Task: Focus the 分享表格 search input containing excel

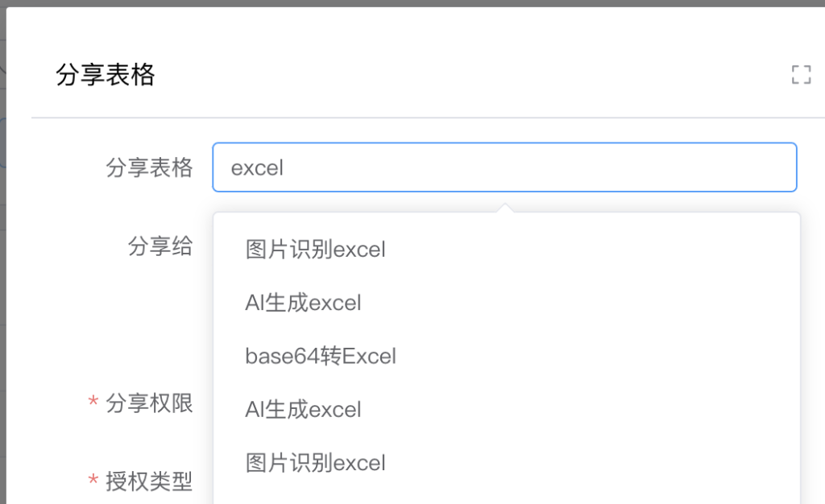Action: [x=504, y=167]
